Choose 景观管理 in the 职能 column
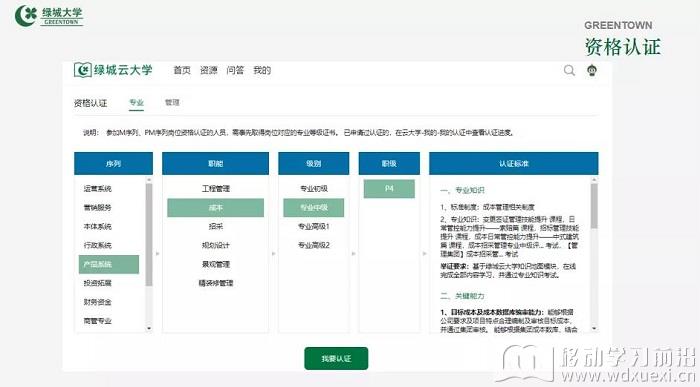Screen dimensions: 700x387 click(x=216, y=264)
